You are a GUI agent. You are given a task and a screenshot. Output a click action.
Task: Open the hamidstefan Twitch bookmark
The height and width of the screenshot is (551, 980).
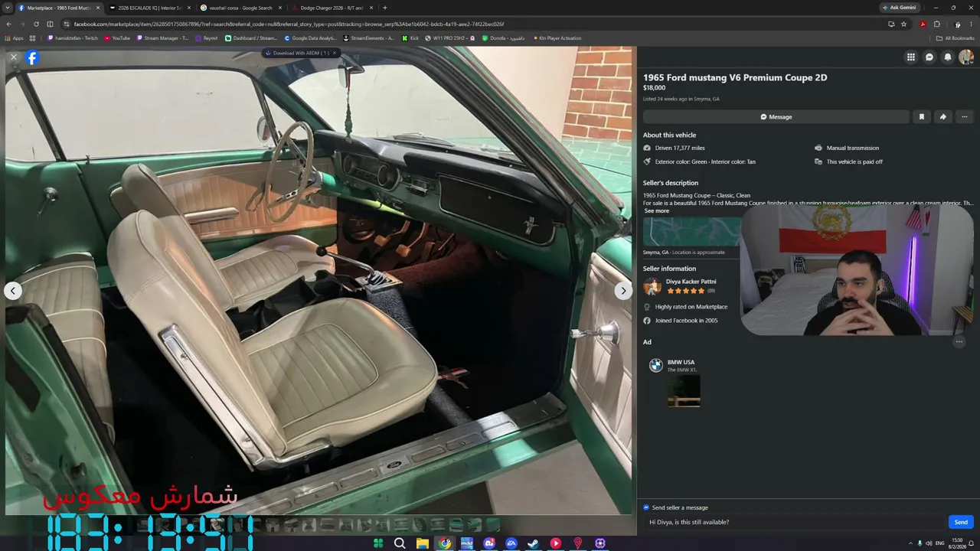pos(73,38)
